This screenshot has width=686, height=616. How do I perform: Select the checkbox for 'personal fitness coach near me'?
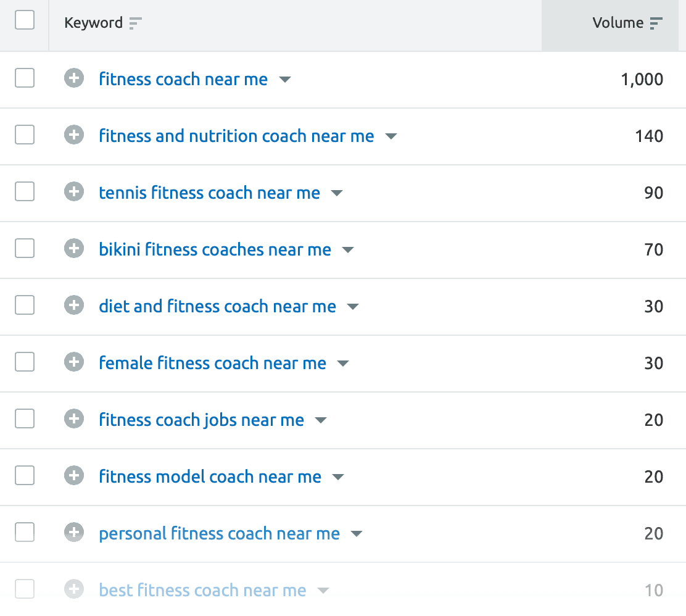click(24, 532)
